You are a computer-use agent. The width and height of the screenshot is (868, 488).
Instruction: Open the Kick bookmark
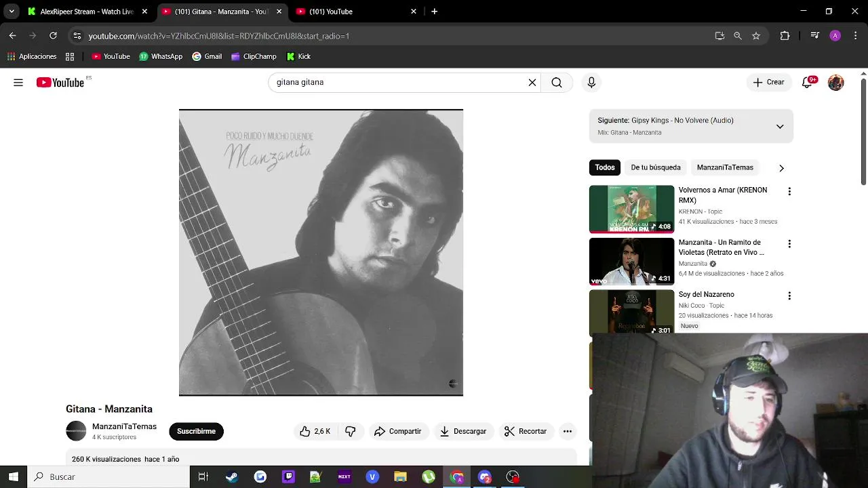point(298,56)
